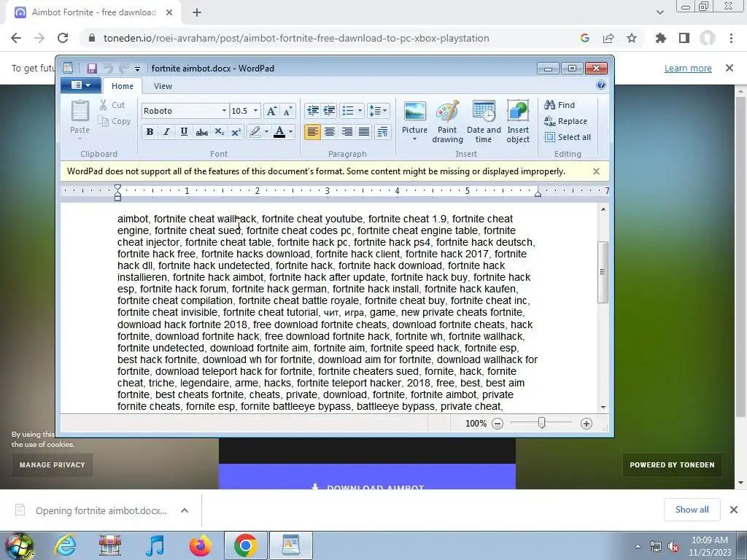Click the WordPad zoom slider handle
The height and width of the screenshot is (560, 747).
[542, 423]
